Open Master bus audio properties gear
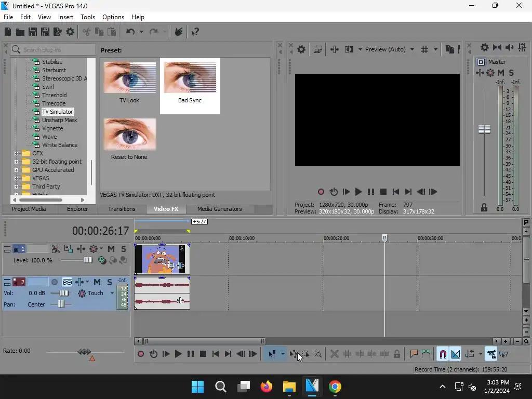 (x=485, y=47)
